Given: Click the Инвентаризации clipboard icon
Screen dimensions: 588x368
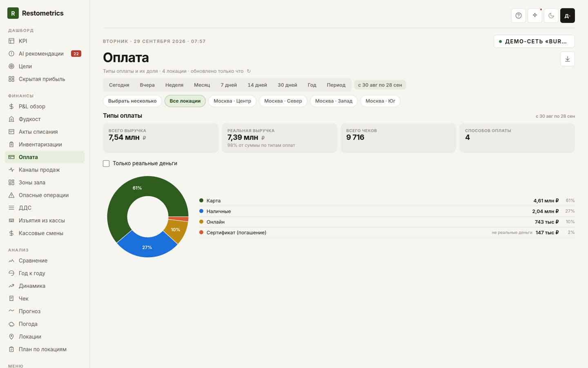Looking at the screenshot, I should point(11,144).
